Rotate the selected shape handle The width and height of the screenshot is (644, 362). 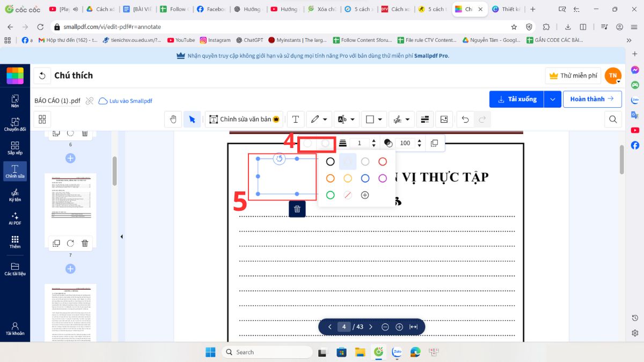click(279, 158)
